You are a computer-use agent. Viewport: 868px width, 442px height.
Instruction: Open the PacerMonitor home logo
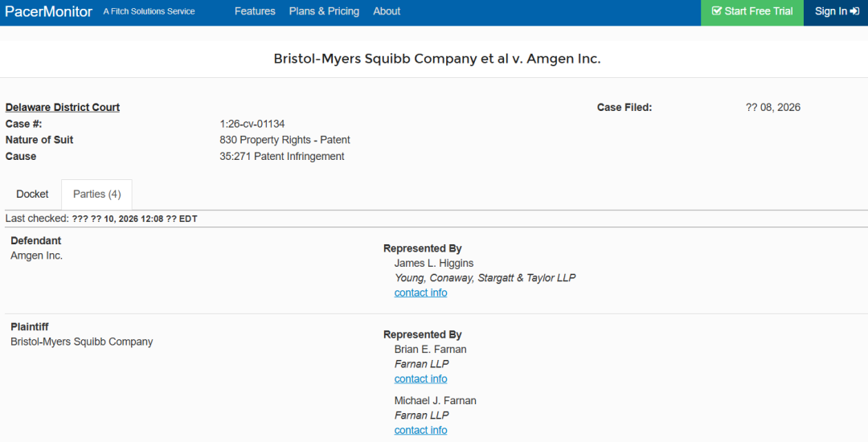click(49, 11)
